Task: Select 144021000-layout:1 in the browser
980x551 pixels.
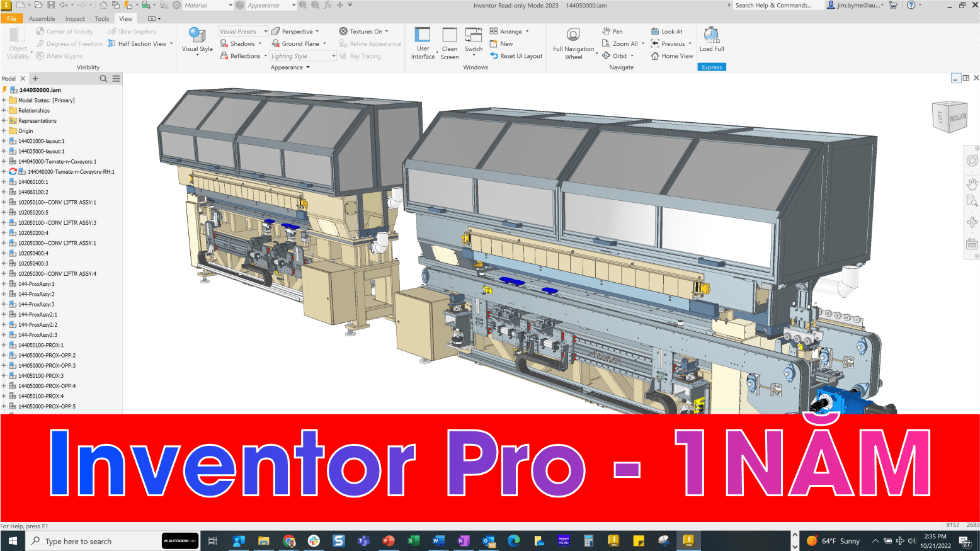Action: pyautogui.click(x=41, y=141)
